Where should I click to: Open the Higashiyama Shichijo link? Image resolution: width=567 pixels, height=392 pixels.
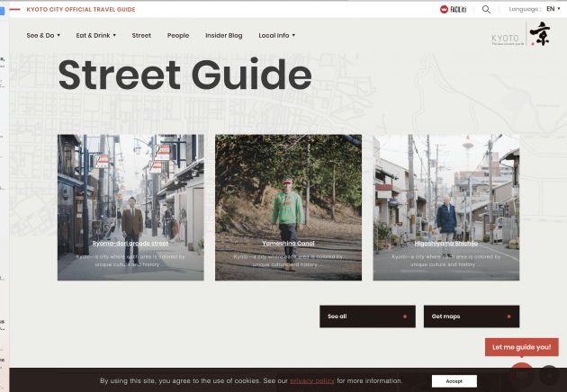pyautogui.click(x=446, y=243)
